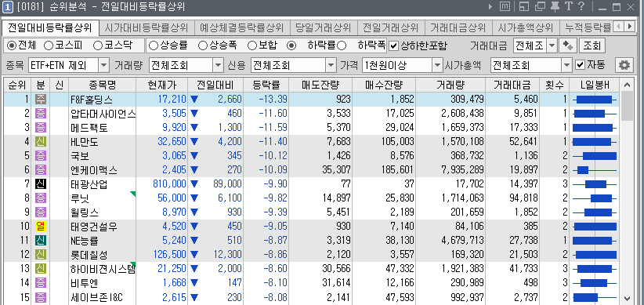The height and width of the screenshot is (305, 644).
Task: Click the 조회 search button
Action: pos(592,45)
